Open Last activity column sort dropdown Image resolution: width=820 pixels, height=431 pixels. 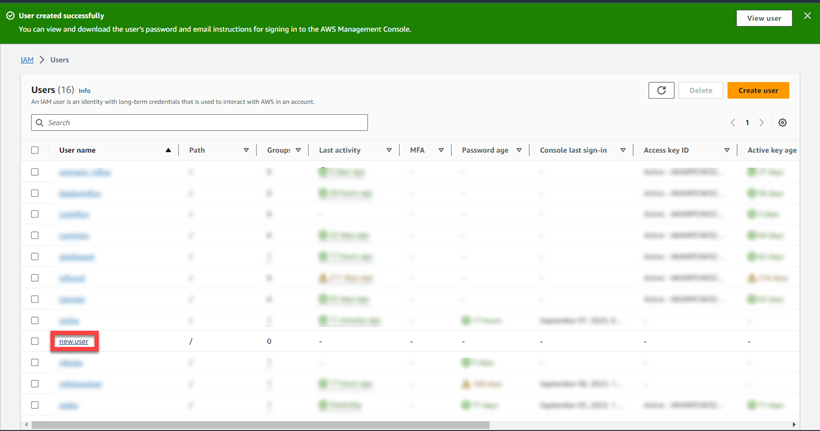click(x=389, y=150)
